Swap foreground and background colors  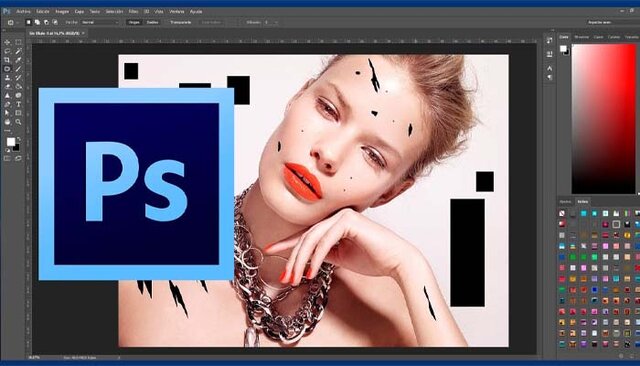[19, 139]
